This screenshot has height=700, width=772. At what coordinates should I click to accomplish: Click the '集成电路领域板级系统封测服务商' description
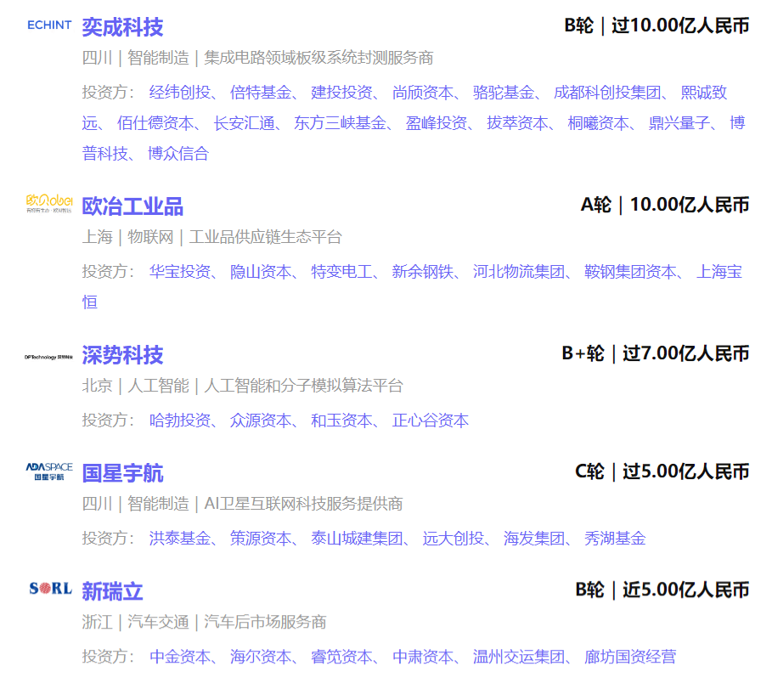(318, 58)
